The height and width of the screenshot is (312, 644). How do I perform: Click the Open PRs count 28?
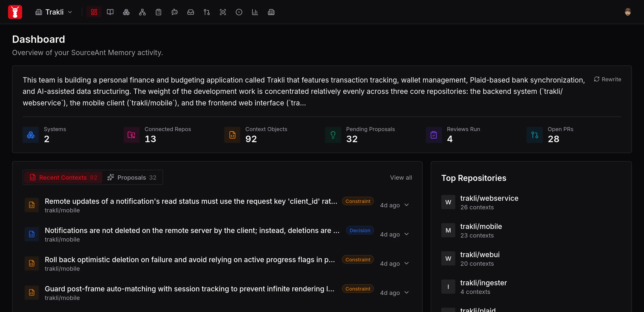[x=553, y=139]
